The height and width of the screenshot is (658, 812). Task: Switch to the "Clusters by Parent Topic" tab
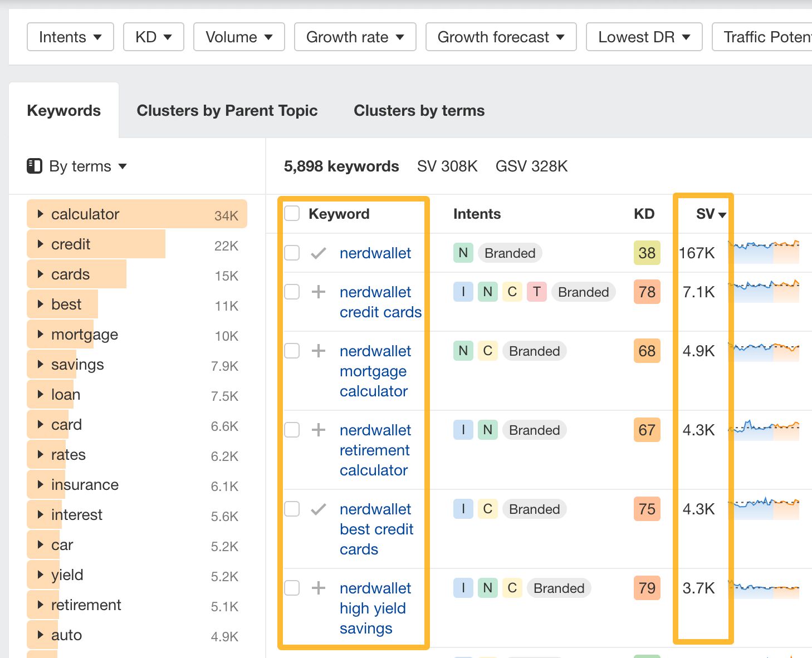(227, 110)
